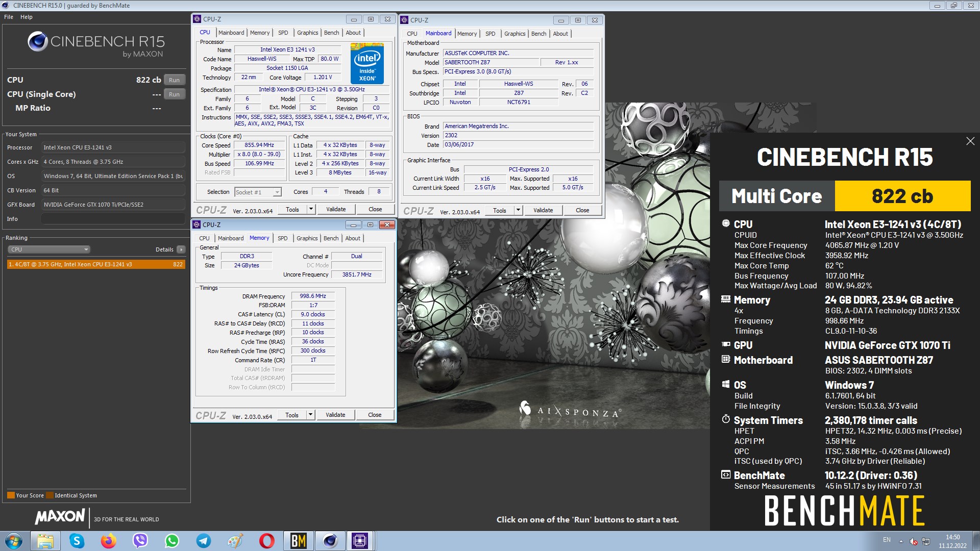Click the Cinebench R15 logo sphere
This screenshot has height=551, width=980.
(38, 42)
